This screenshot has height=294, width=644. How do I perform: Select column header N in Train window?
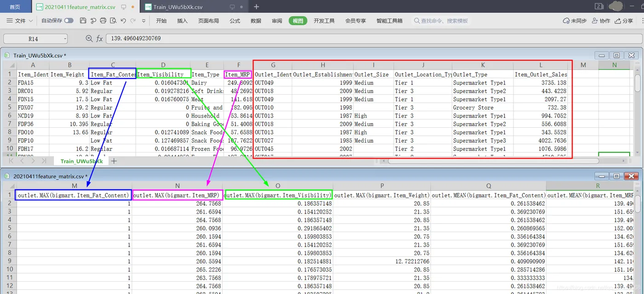click(x=614, y=65)
